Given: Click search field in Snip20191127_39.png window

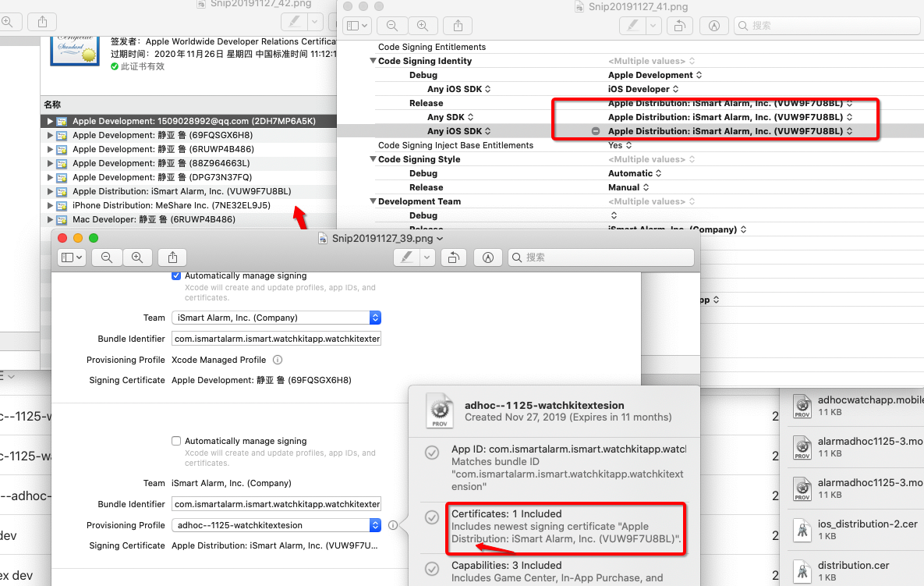Looking at the screenshot, I should 601,257.
